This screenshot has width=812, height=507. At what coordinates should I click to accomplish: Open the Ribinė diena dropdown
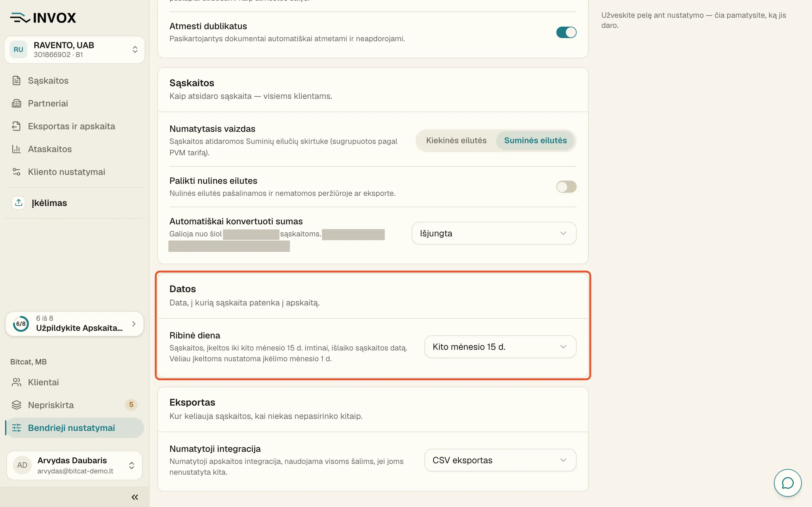pos(500,347)
